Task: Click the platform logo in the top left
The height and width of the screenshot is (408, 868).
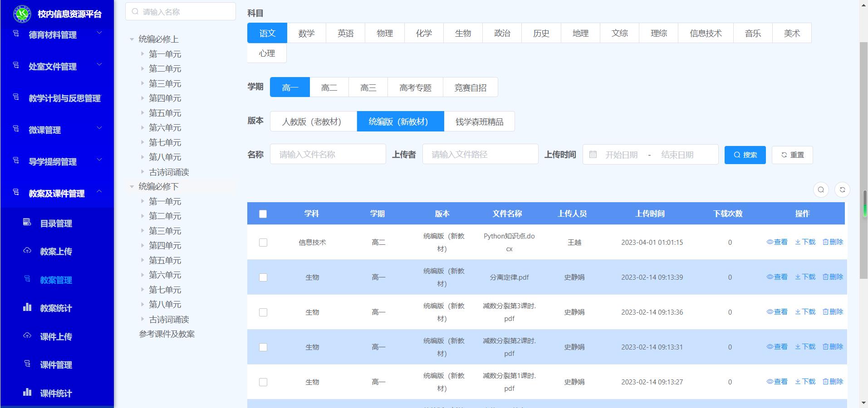Action: click(x=22, y=14)
